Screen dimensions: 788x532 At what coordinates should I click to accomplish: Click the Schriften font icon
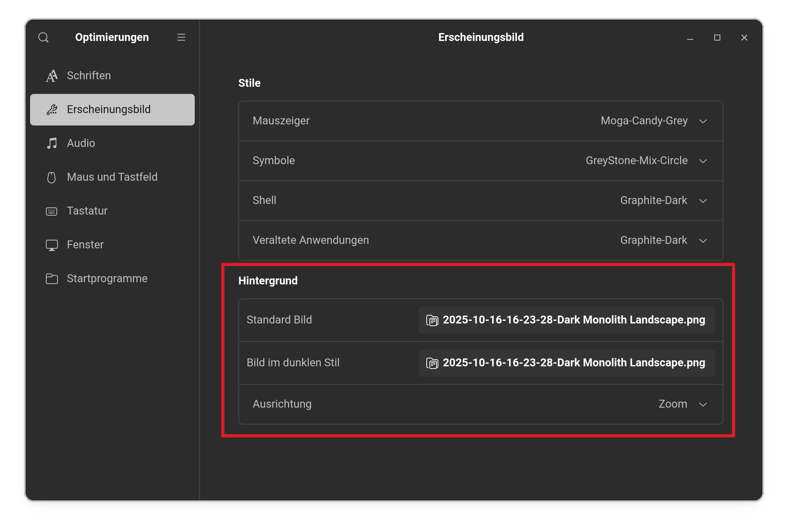pyautogui.click(x=52, y=76)
